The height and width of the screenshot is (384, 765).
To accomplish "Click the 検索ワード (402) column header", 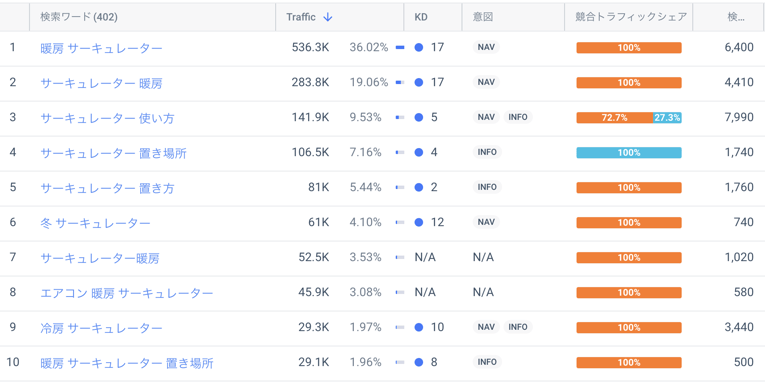I will point(79,17).
